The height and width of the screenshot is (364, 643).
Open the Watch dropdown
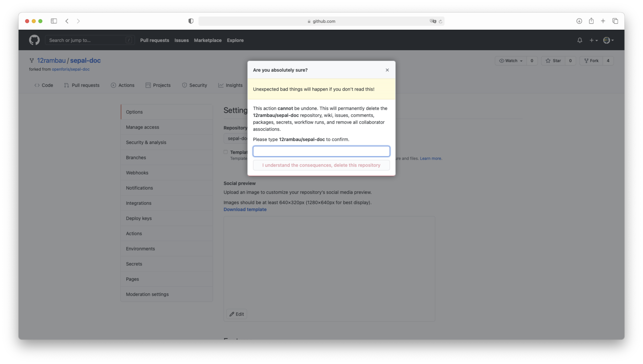(511, 60)
